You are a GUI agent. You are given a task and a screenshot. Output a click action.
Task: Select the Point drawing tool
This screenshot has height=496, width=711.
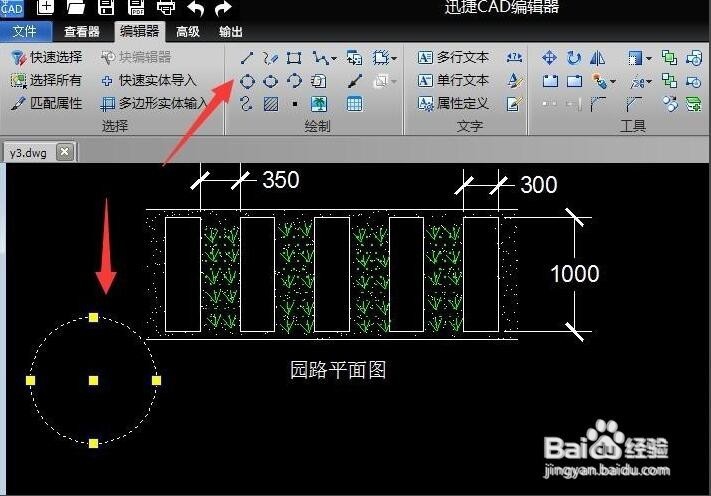tap(295, 104)
